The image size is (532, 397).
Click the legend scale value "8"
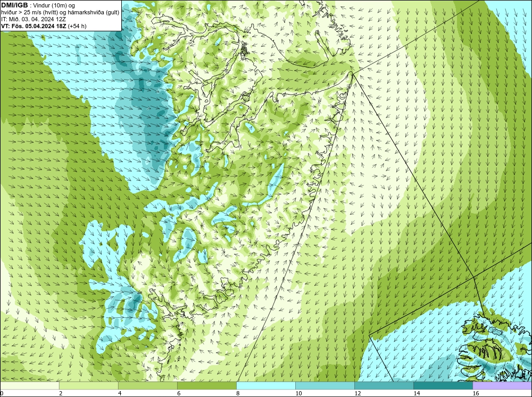click(x=237, y=393)
